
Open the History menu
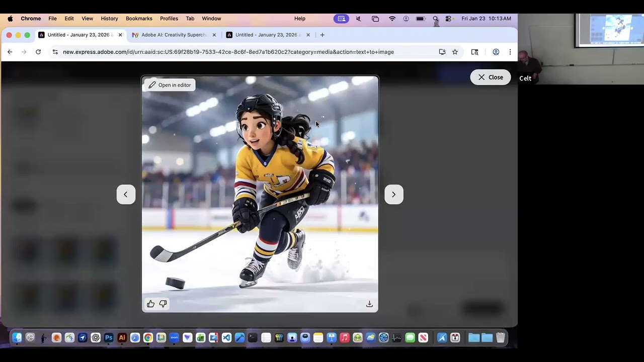click(109, 19)
